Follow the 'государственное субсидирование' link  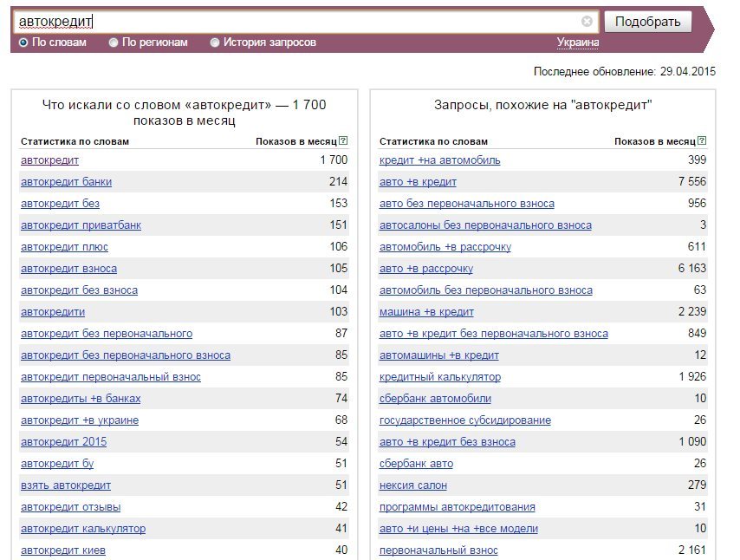(464, 420)
